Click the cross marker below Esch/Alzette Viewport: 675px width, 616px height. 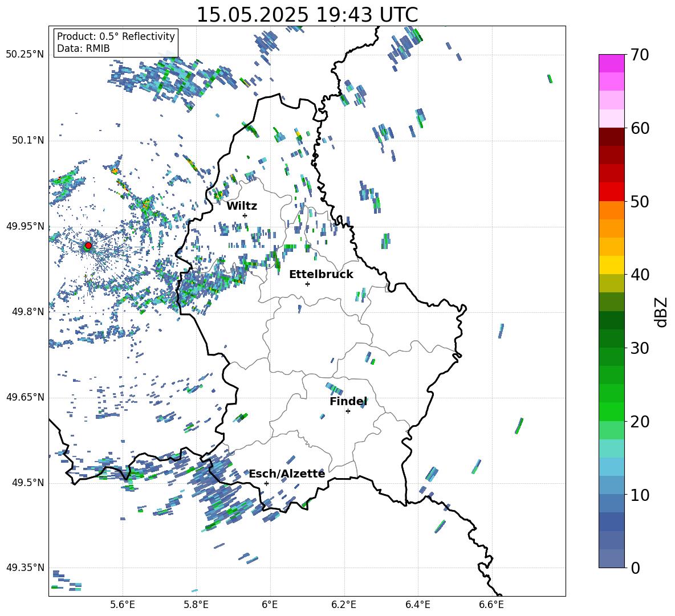pos(266,483)
